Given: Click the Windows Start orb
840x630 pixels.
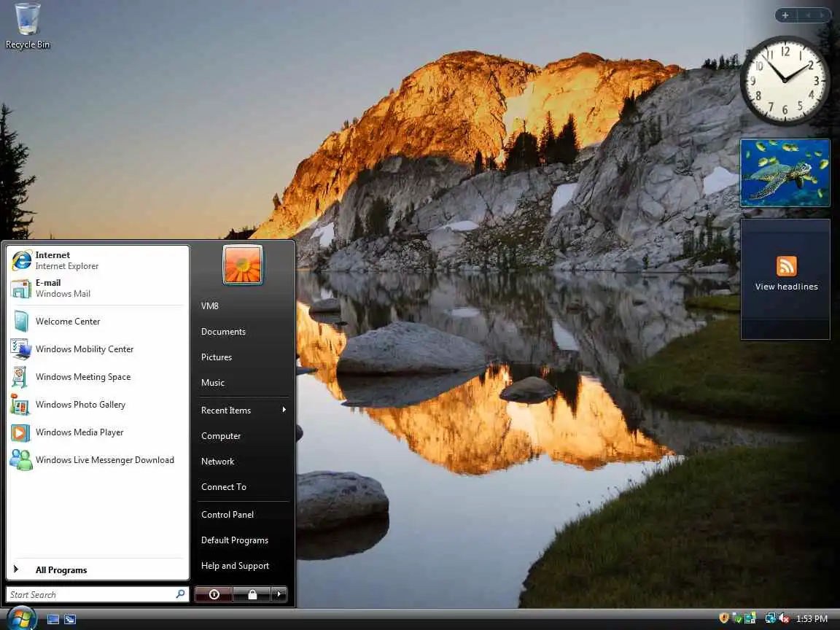Looking at the screenshot, I should point(22,618).
